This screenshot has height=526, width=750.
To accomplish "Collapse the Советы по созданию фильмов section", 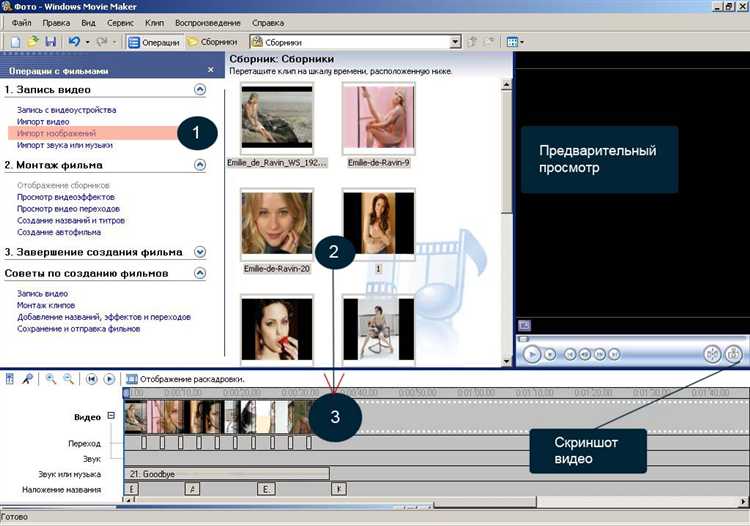I will coord(200,273).
